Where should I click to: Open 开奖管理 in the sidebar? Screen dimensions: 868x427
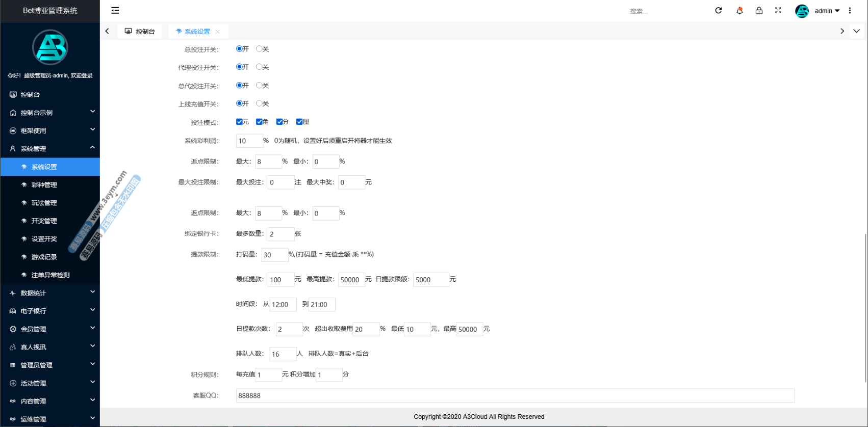pos(44,221)
